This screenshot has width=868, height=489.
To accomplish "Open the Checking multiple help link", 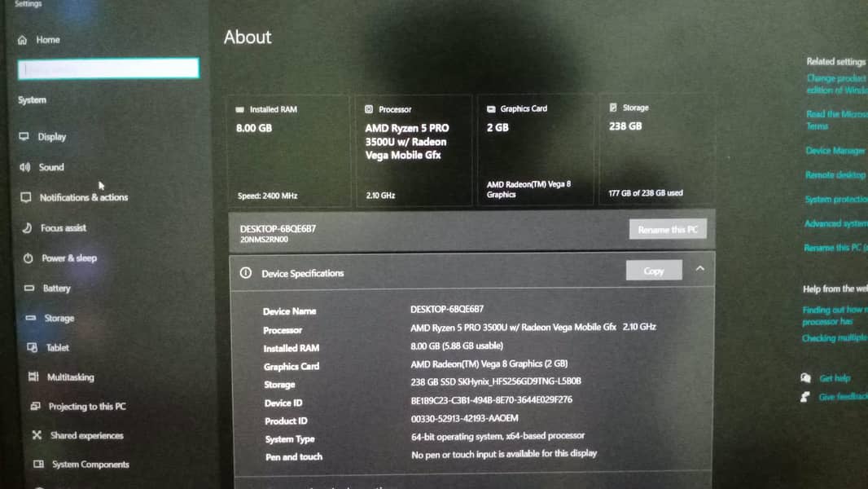I will (835, 337).
